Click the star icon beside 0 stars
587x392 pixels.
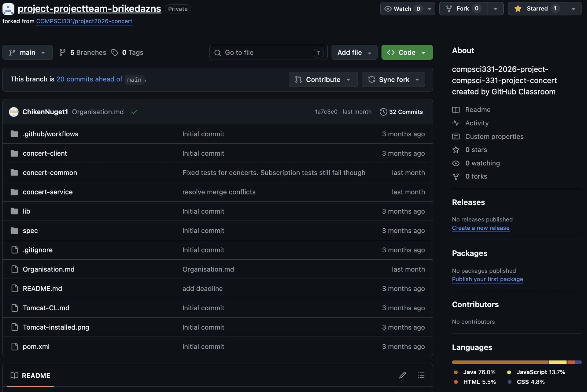click(x=456, y=150)
